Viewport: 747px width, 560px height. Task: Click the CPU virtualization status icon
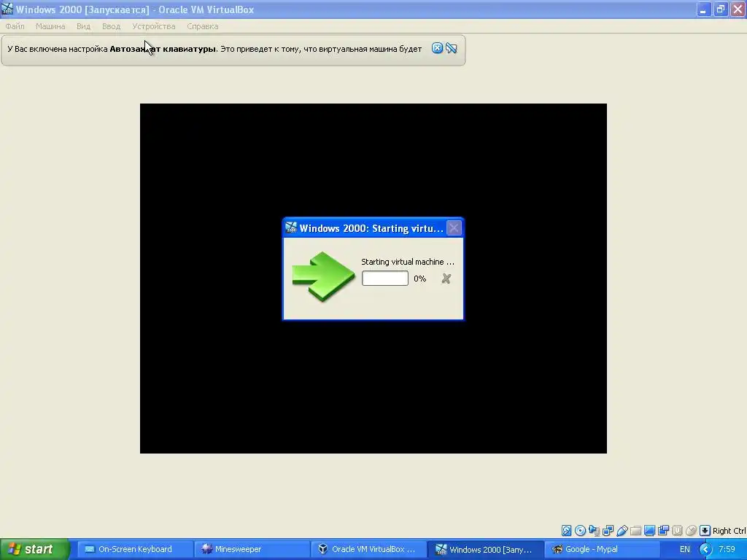(677, 531)
